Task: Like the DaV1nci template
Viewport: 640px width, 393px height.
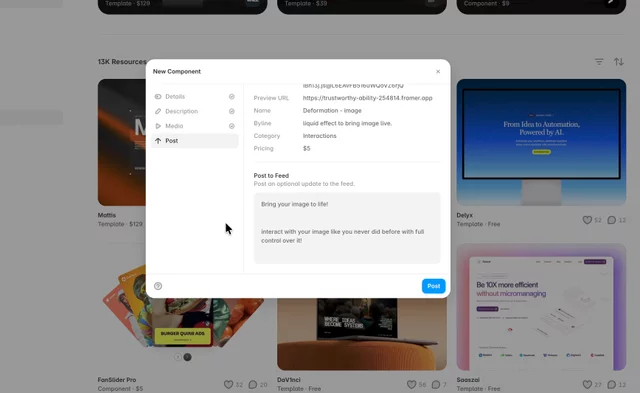Action: [x=411, y=384]
